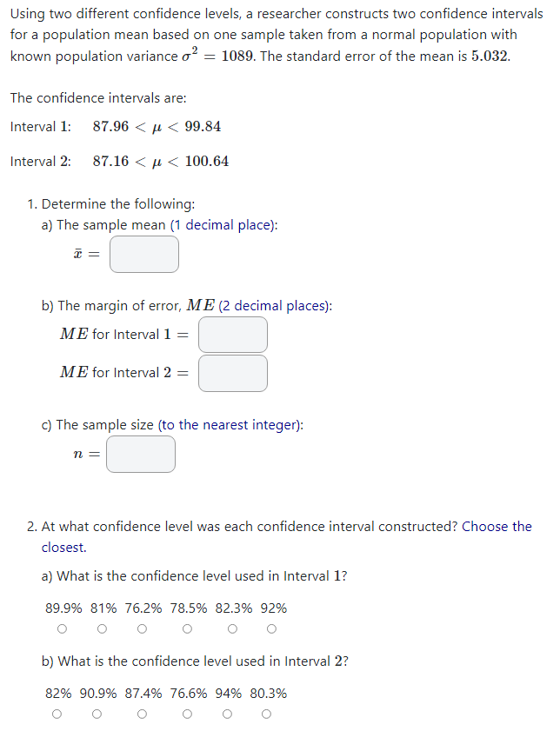Choose the 90.9% radio button

[x=97, y=713]
